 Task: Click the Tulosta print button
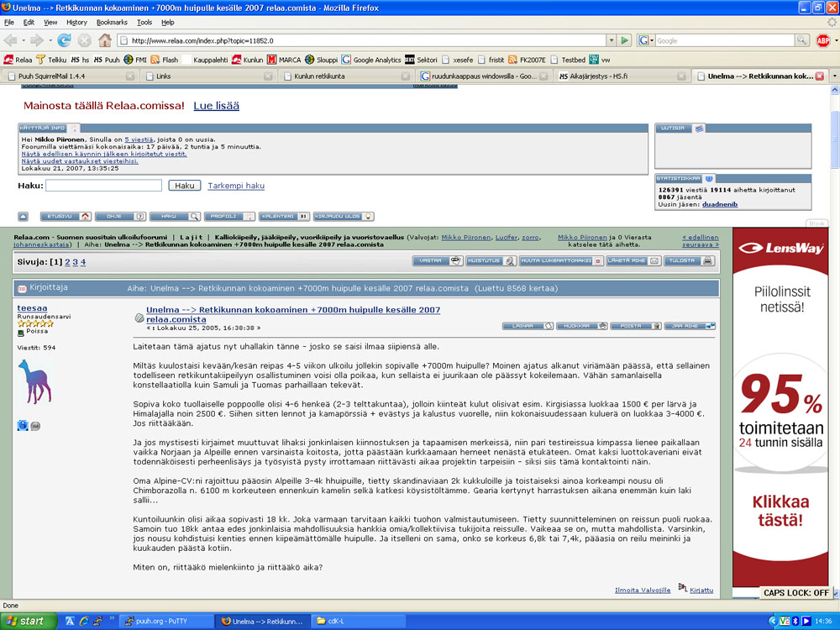coord(690,261)
